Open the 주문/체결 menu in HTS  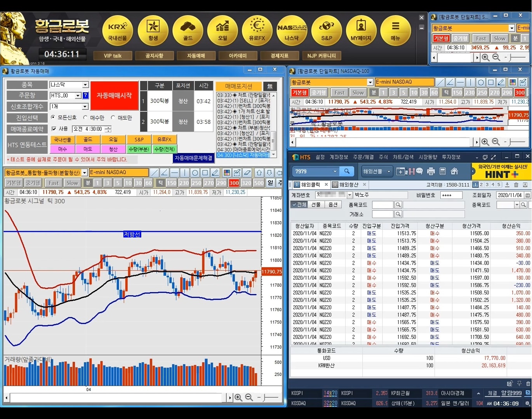point(363,157)
